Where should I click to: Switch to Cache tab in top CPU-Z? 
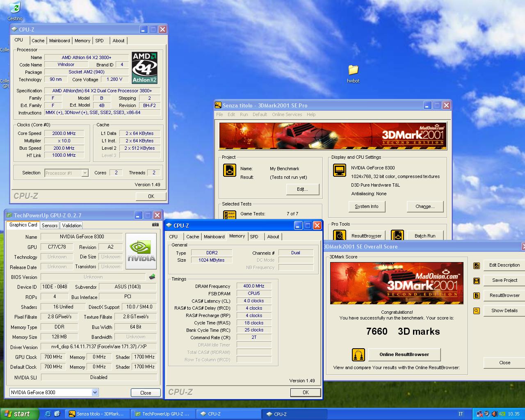point(38,41)
